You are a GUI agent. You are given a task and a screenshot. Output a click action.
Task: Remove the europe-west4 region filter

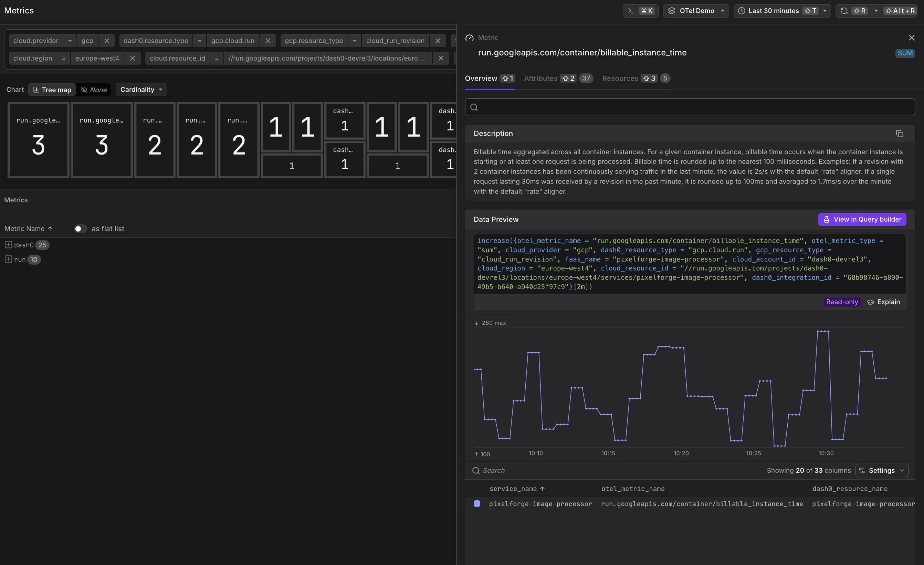(x=133, y=58)
